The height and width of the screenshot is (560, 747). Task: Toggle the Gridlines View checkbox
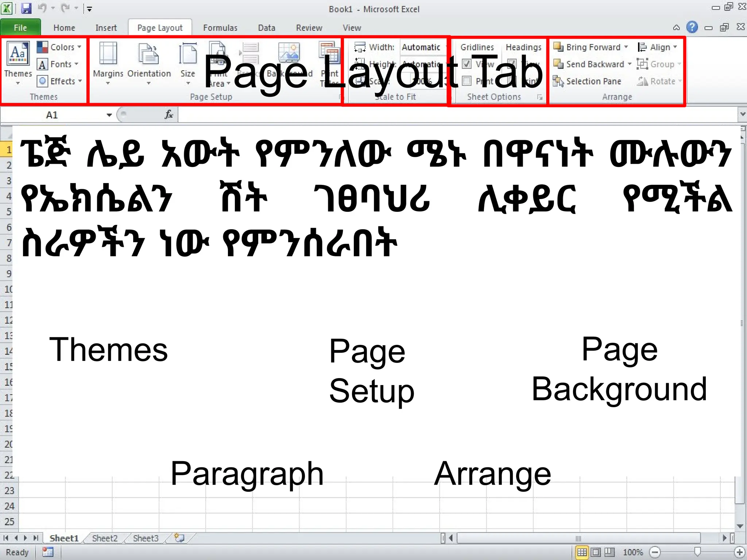click(x=467, y=64)
